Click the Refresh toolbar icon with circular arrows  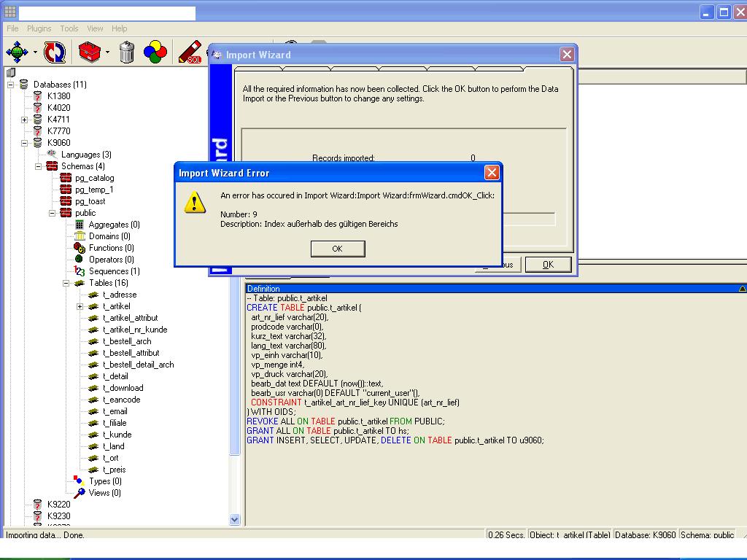[55, 52]
